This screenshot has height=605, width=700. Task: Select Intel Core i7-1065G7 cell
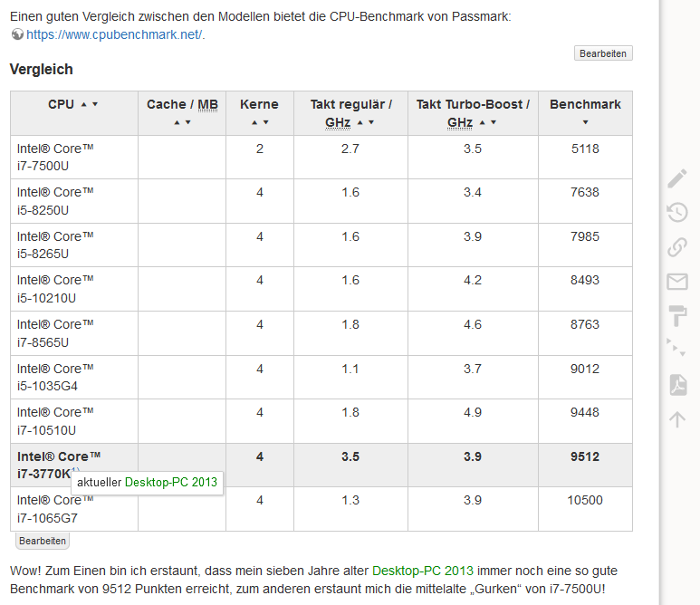coord(74,509)
